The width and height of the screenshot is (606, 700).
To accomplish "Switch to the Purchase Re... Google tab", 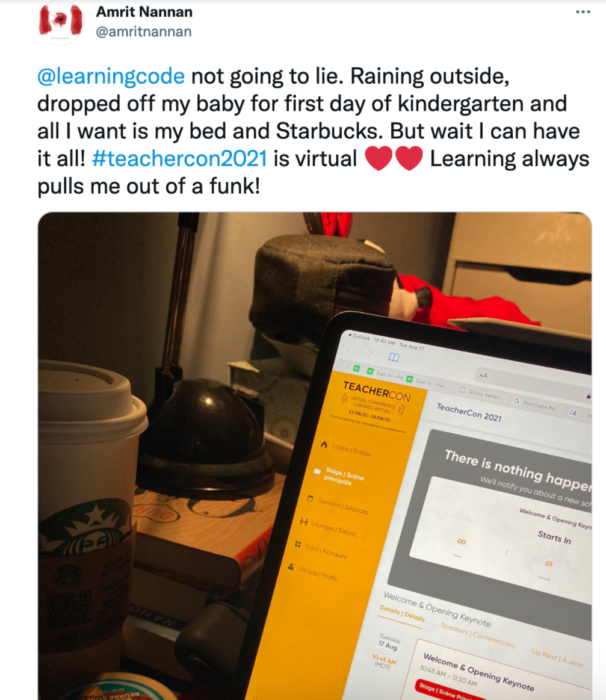I will tap(536, 405).
